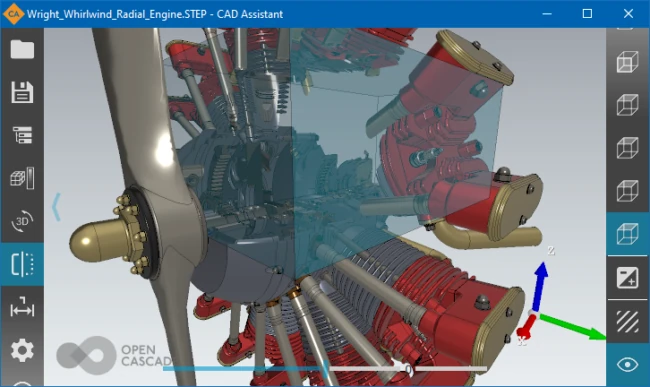650x387 pixels.
Task: Click the green axis arrow of the triad
Action: pyautogui.click(x=574, y=327)
